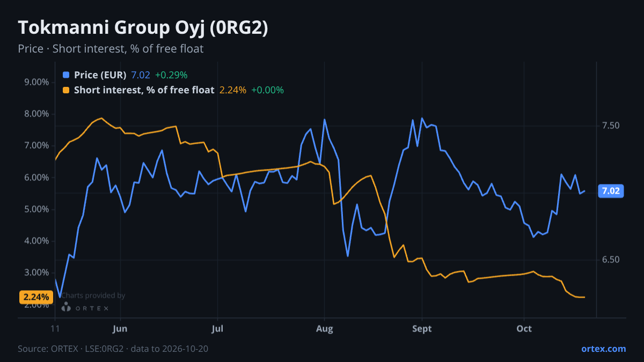Click the Jun x-axis label
Screen dimensions: 644x362
click(121, 328)
